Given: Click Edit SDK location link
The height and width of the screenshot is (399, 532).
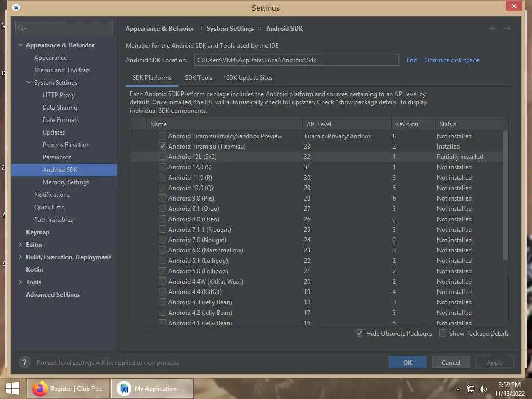Looking at the screenshot, I should click(411, 60).
